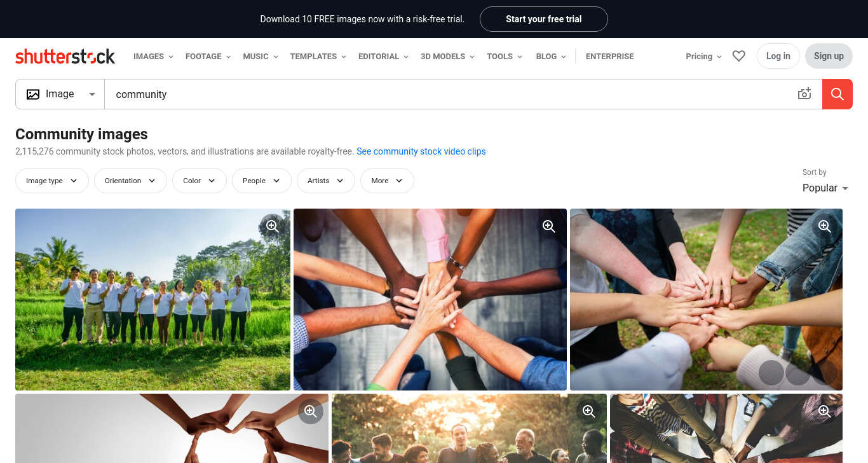Click the Log in button
868x463 pixels.
click(x=778, y=56)
